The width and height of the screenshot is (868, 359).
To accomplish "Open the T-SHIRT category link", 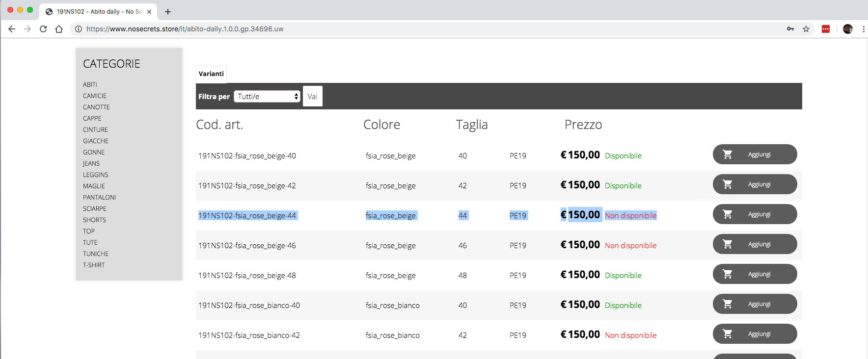I will pyautogui.click(x=94, y=265).
